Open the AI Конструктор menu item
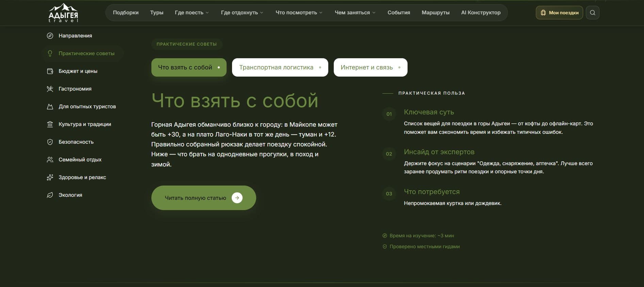644x287 pixels. pos(481,13)
